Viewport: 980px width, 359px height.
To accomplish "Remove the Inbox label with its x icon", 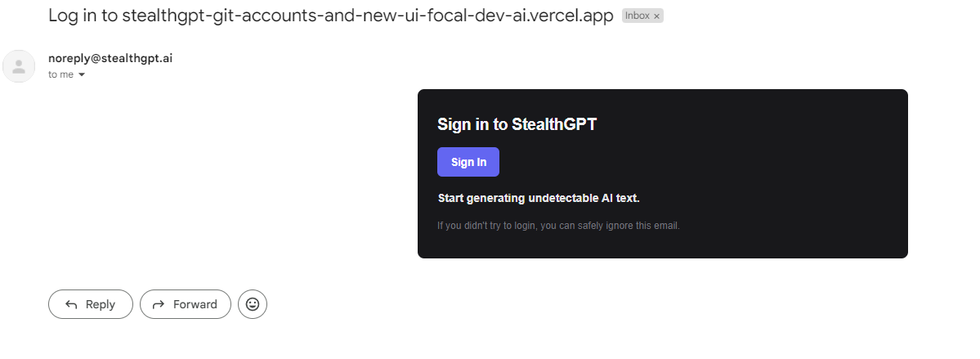I will pyautogui.click(x=656, y=16).
